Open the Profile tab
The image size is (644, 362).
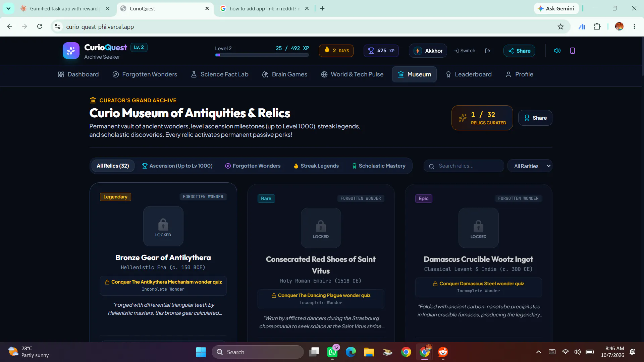(519, 74)
